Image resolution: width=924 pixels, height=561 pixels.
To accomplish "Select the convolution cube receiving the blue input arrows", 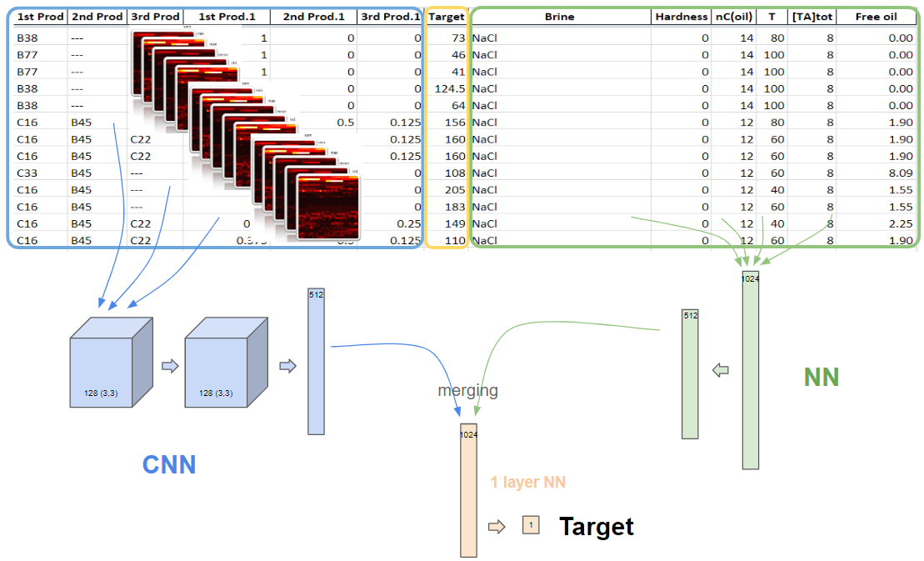I will point(112,363).
